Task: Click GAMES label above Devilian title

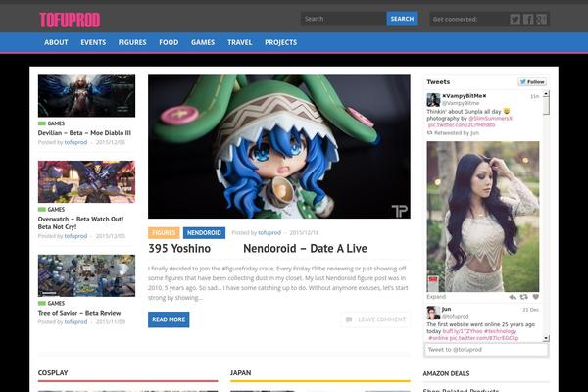Action: coord(56,123)
